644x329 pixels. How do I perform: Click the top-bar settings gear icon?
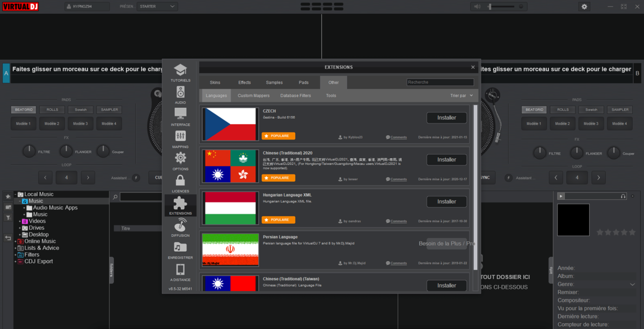584,6
